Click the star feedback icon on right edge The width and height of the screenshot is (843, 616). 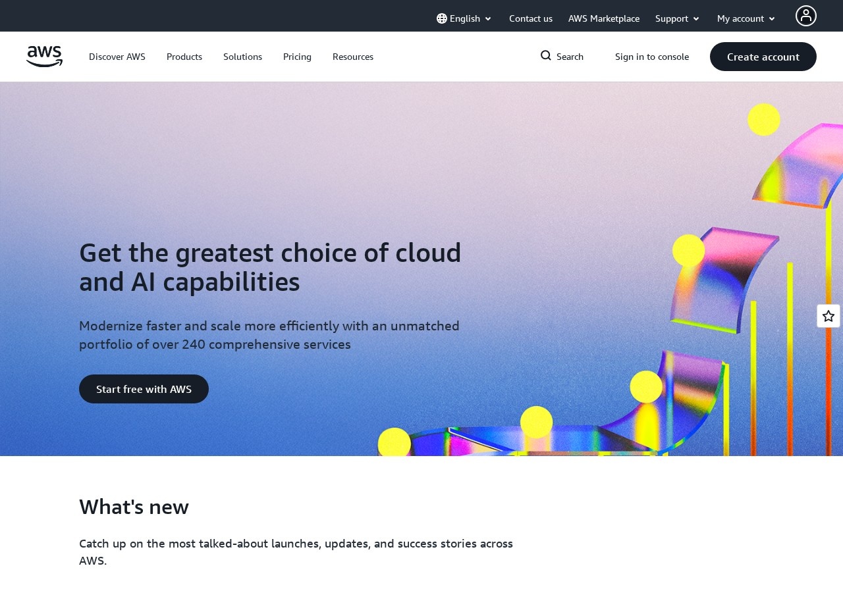click(828, 316)
